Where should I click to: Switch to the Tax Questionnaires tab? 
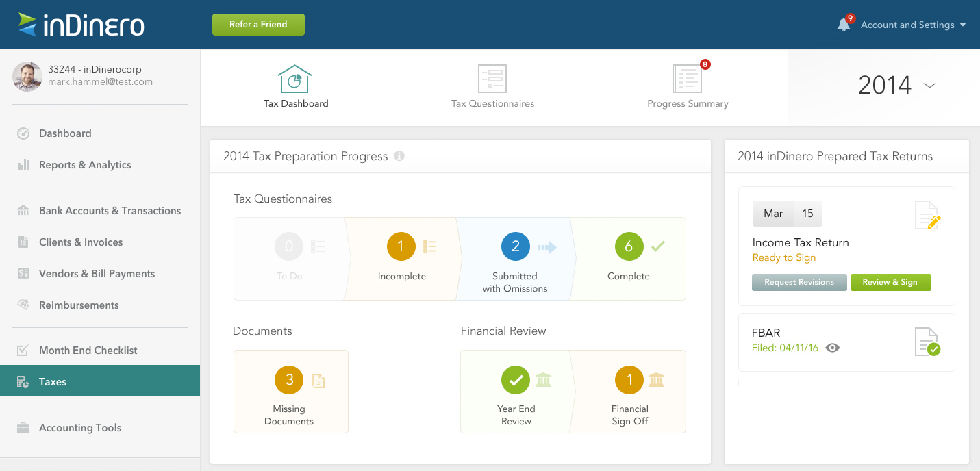coord(492,87)
